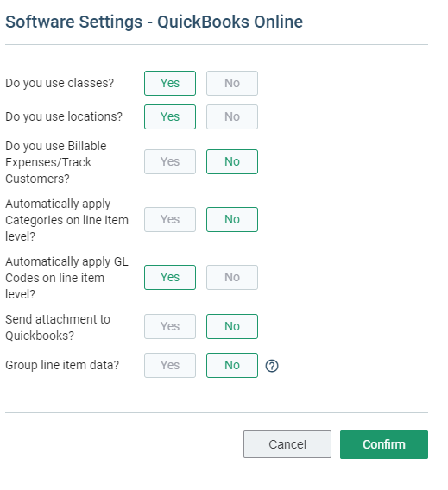Select Yes for Do you use classes
This screenshot has width=448, height=490.
(x=170, y=83)
